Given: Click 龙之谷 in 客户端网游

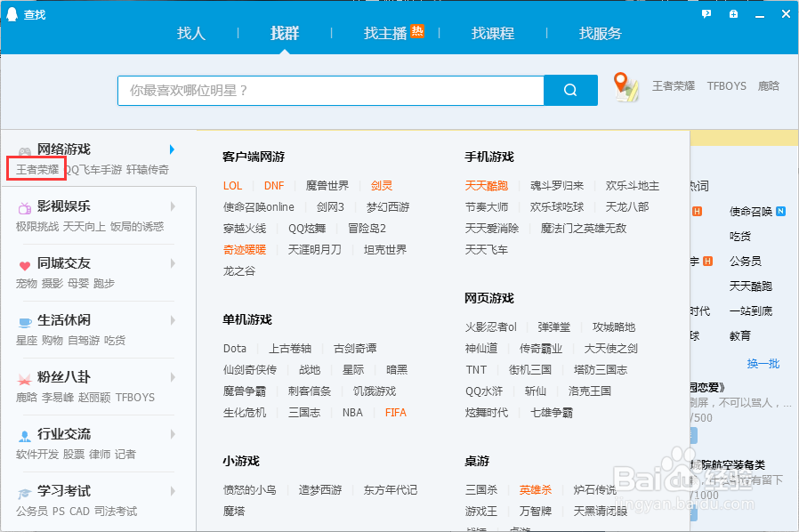Looking at the screenshot, I should 239,271.
